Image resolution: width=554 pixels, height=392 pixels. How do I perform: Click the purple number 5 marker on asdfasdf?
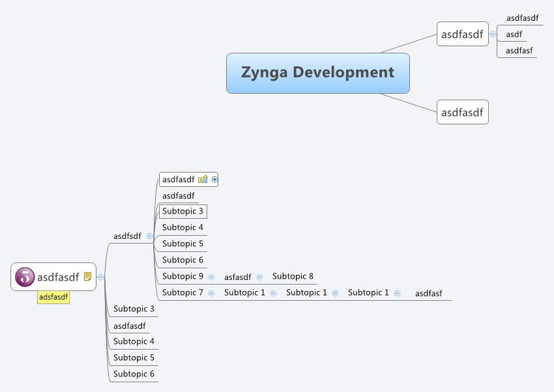(x=25, y=277)
